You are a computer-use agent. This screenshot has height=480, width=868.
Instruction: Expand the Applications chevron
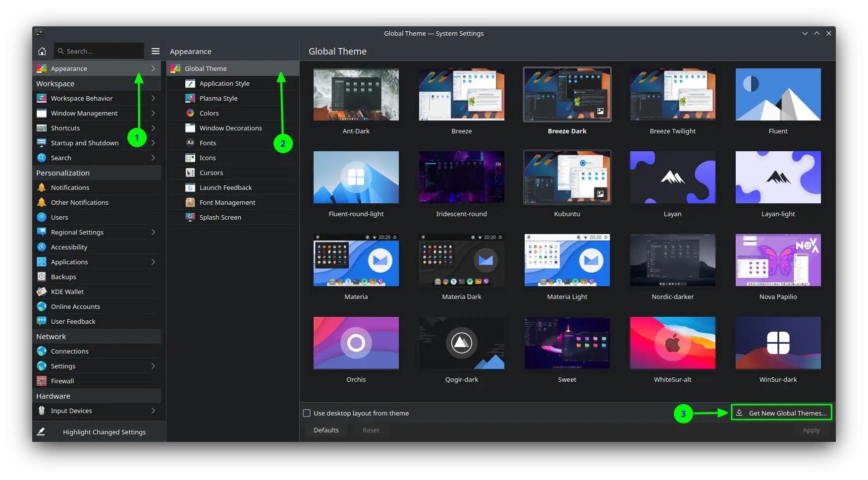pyautogui.click(x=153, y=262)
